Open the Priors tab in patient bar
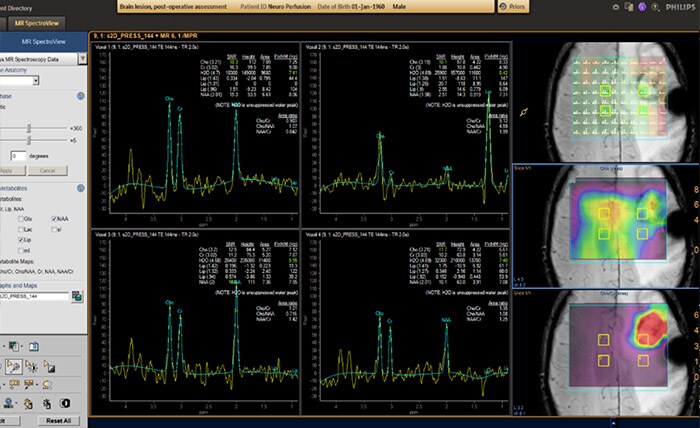Viewport: 700px width, 428px height. coord(513,7)
